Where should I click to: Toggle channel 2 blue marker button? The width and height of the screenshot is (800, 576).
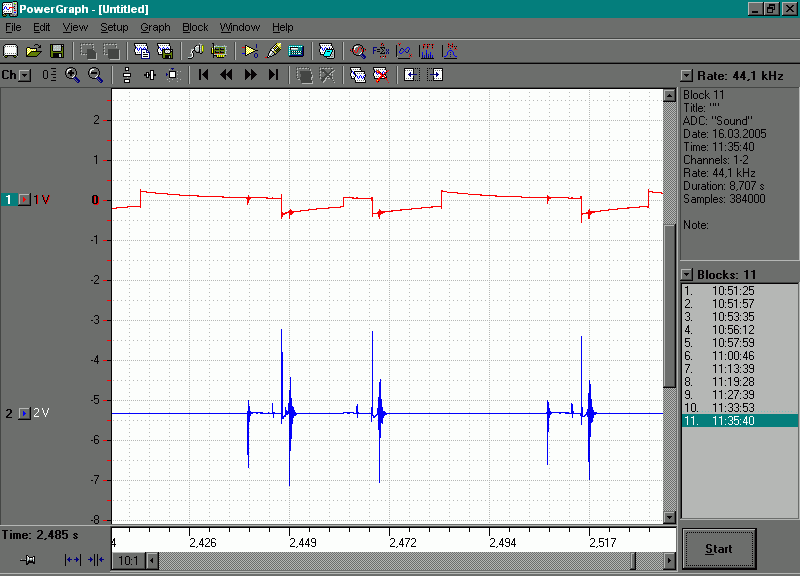point(24,413)
